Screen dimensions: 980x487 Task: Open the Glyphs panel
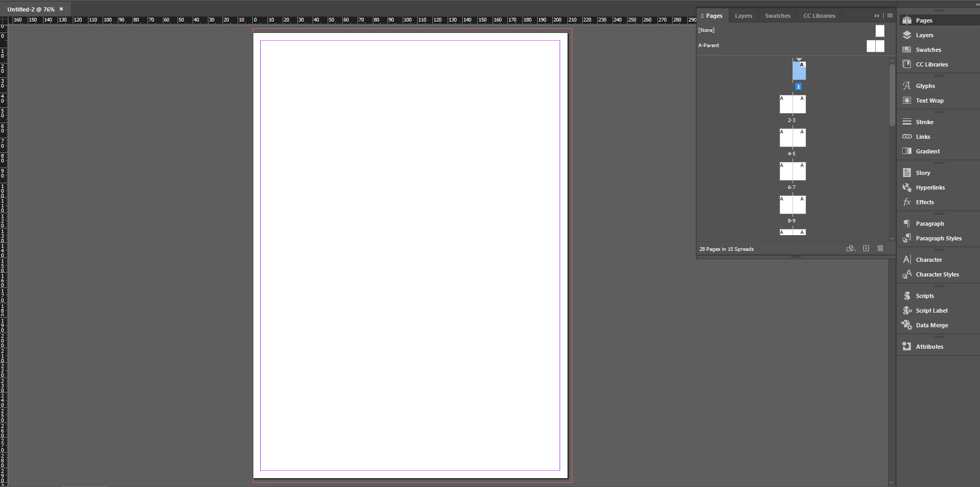(x=925, y=86)
